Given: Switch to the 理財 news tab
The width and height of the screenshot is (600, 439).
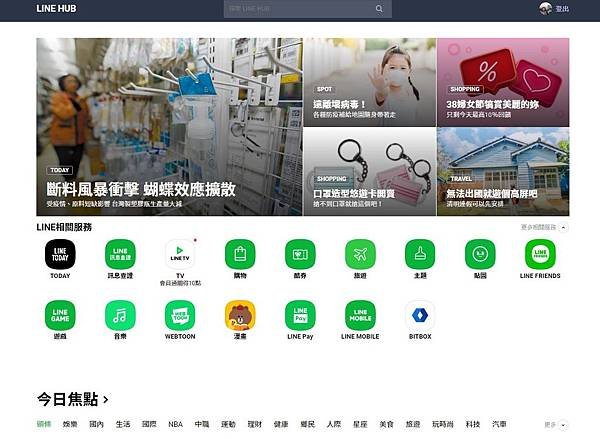Looking at the screenshot, I should [255, 424].
